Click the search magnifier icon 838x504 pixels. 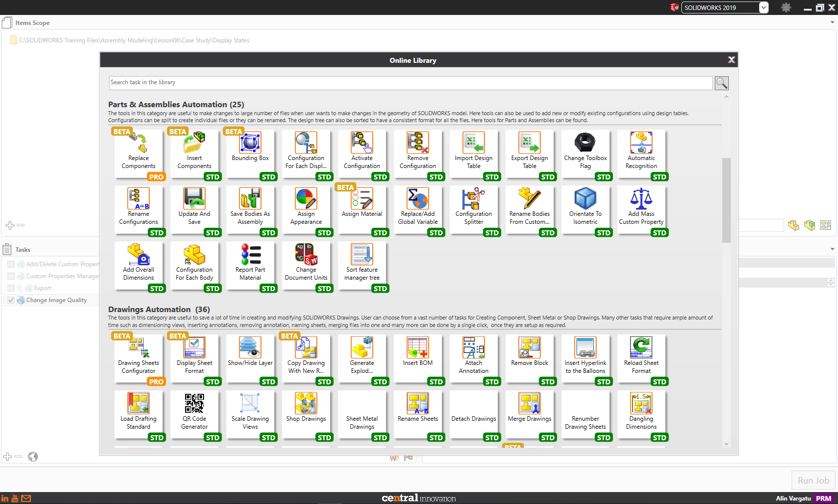pyautogui.click(x=721, y=83)
